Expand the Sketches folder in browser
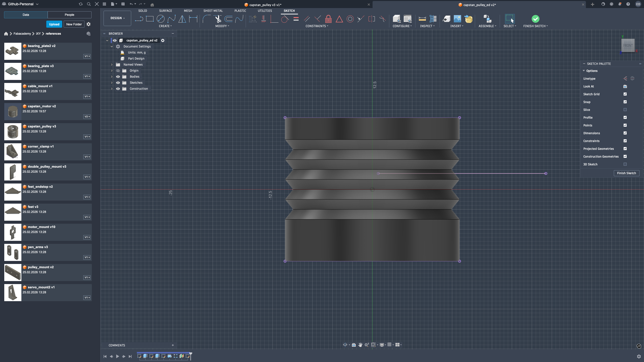The image size is (644, 362). click(112, 83)
